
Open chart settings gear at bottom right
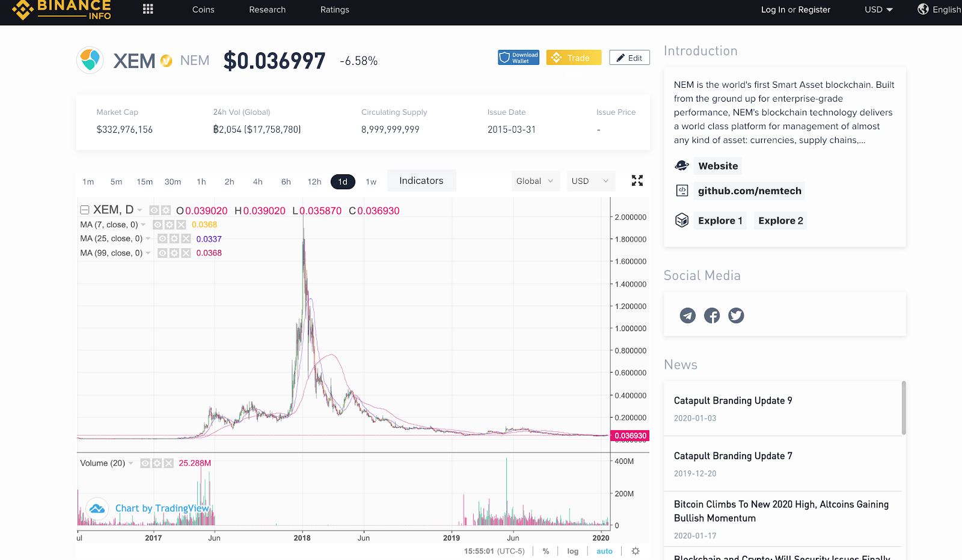(x=636, y=551)
